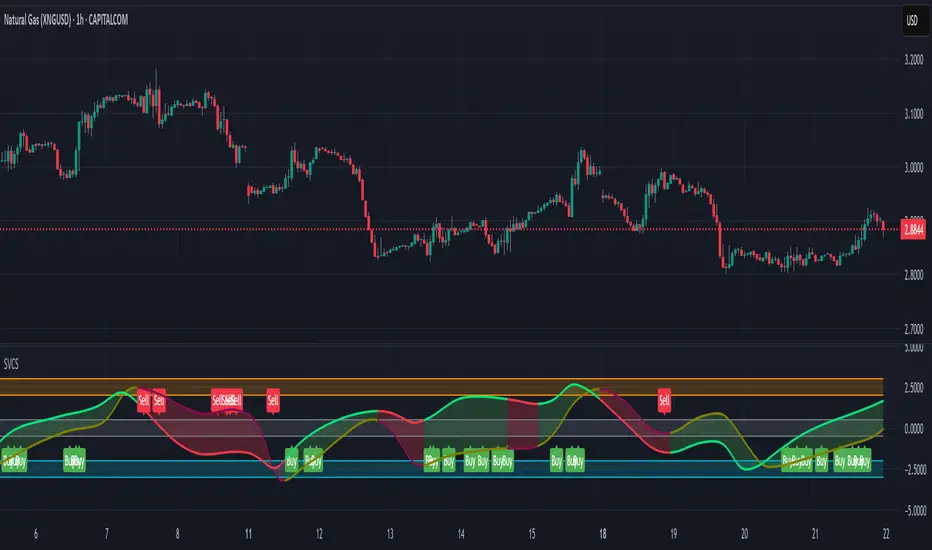Click date label 7 on time axis
The width and height of the screenshot is (932, 550).
106,534
